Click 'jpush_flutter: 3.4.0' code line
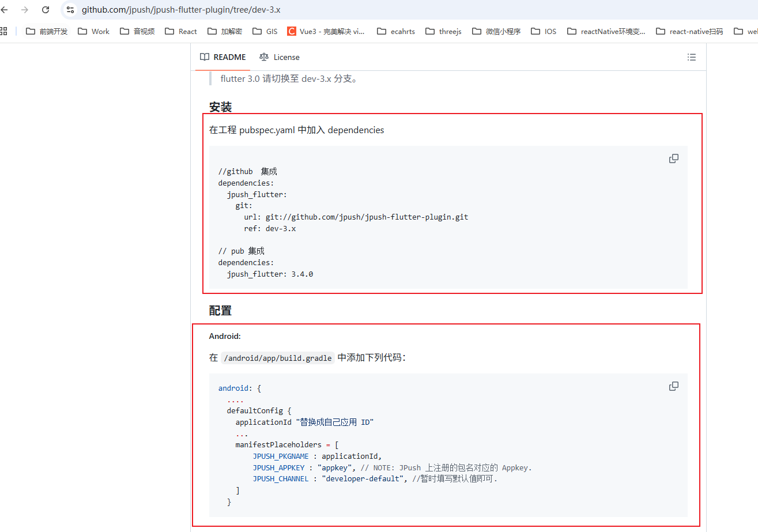 click(x=270, y=274)
